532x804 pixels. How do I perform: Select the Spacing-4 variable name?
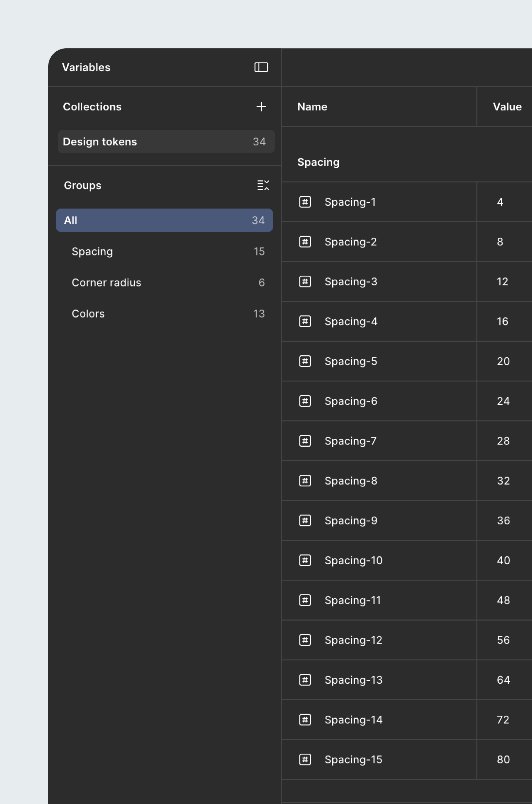pos(351,321)
